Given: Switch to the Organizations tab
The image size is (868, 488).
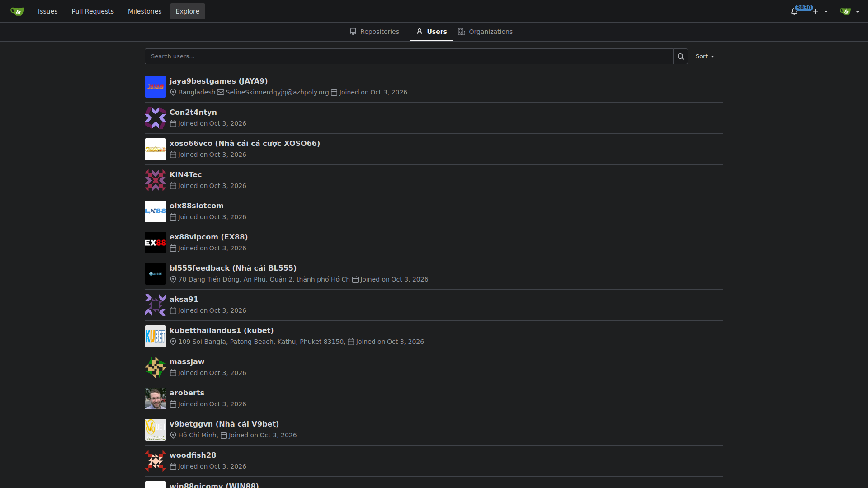Looking at the screenshot, I should tap(485, 32).
